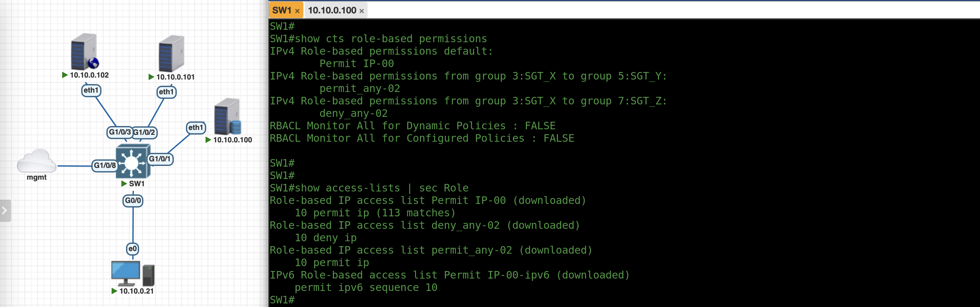Image resolution: width=980 pixels, height=307 pixels.
Task: Select the 10.10.0.21 desktop PC icon
Action: pyautogui.click(x=132, y=273)
